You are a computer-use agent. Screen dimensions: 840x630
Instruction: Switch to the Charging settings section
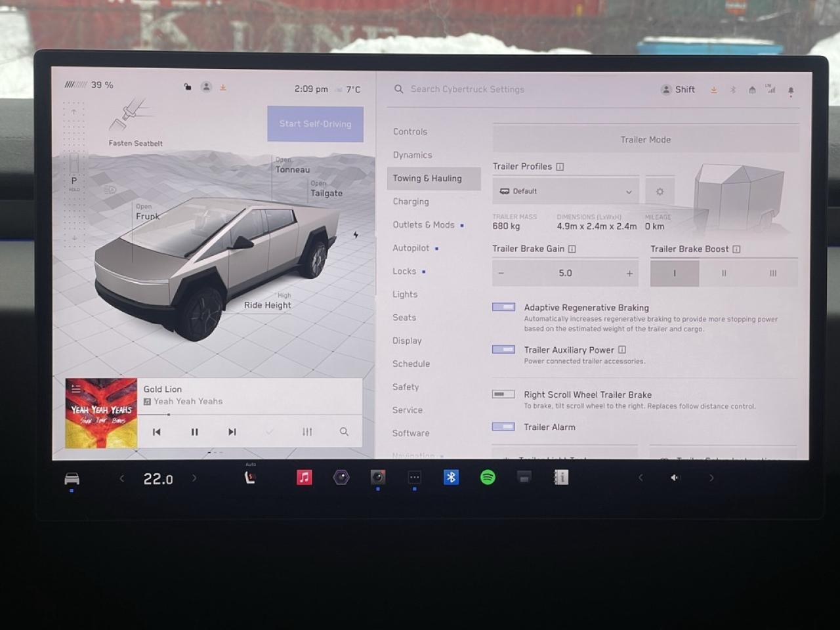(x=411, y=201)
